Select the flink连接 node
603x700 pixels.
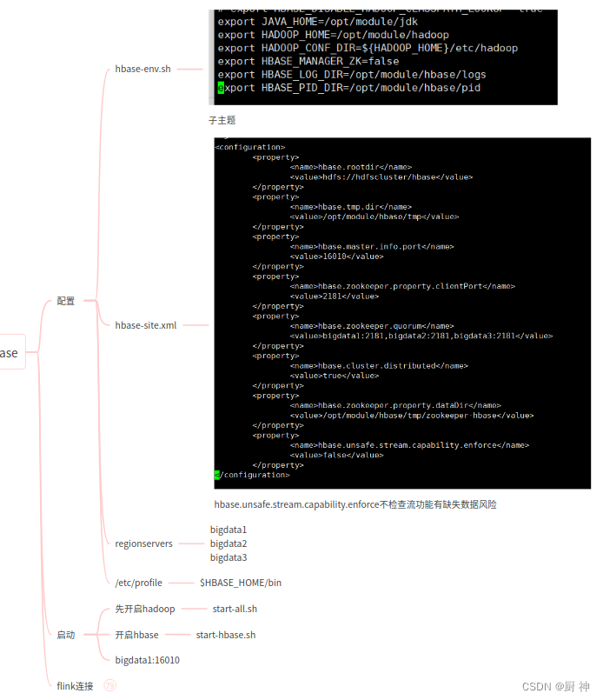point(75,686)
